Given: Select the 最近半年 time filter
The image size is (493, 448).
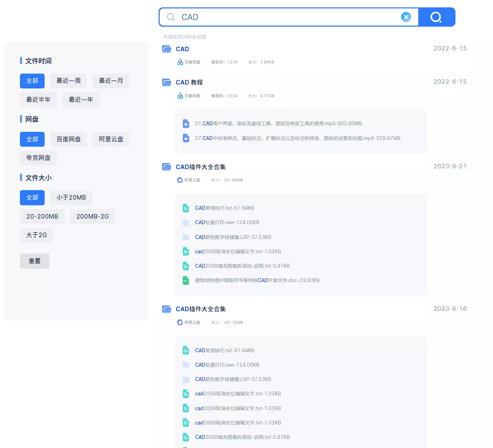Looking at the screenshot, I should click(x=38, y=100).
